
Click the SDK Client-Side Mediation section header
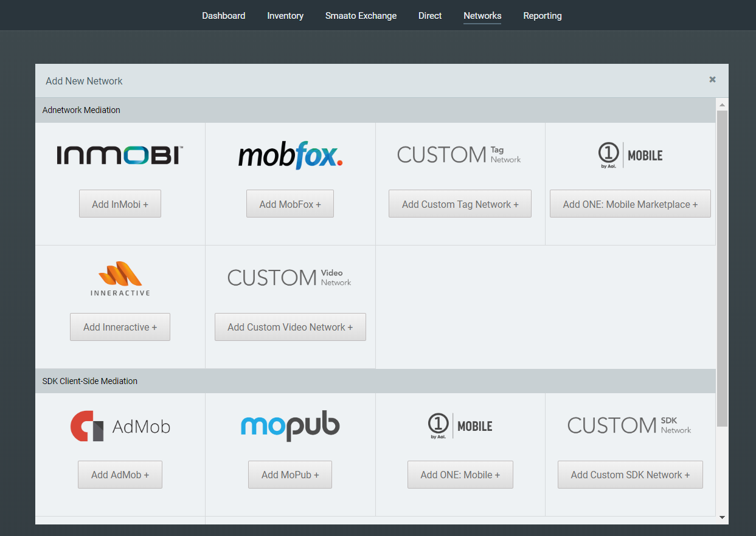tap(375, 381)
